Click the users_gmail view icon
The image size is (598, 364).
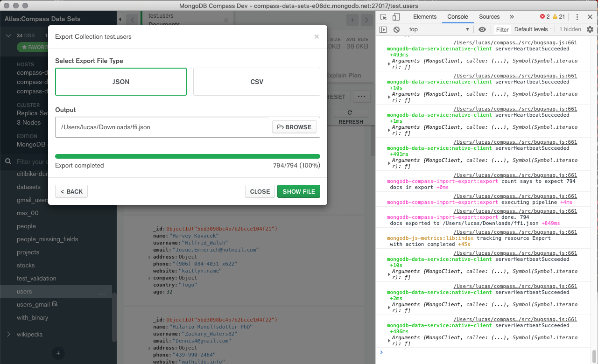55,304
